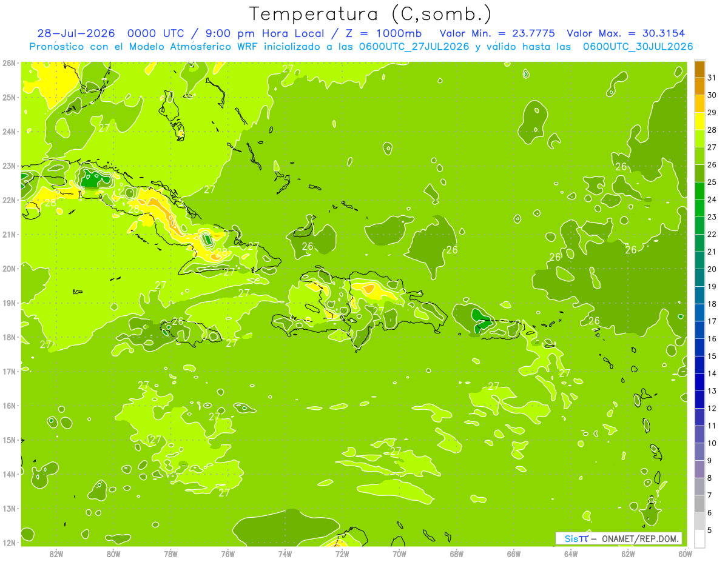This screenshot has width=728, height=562.
Task: Click the "Sisπ" logo text
Action: tap(576, 538)
